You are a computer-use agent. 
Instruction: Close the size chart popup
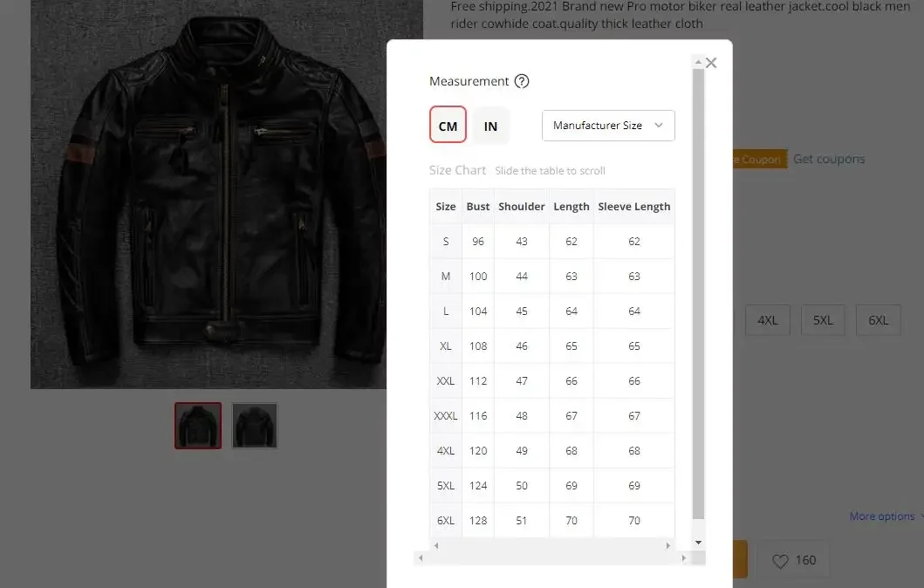point(711,63)
